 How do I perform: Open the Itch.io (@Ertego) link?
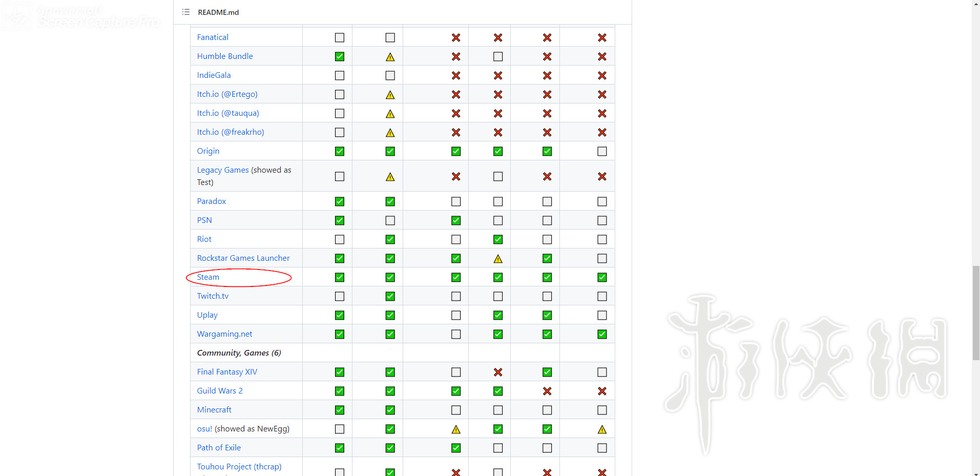[x=227, y=94]
